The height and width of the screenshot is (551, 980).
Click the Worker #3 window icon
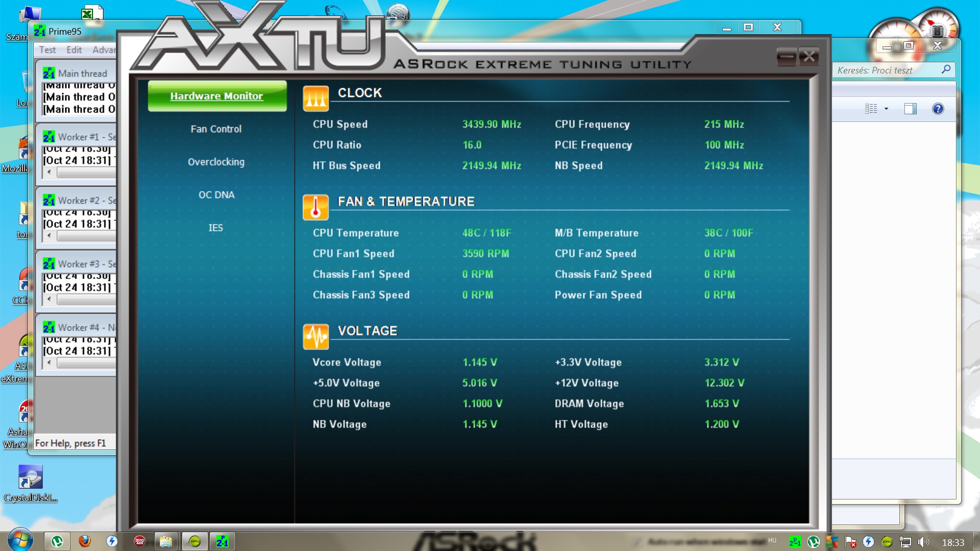tap(49, 264)
